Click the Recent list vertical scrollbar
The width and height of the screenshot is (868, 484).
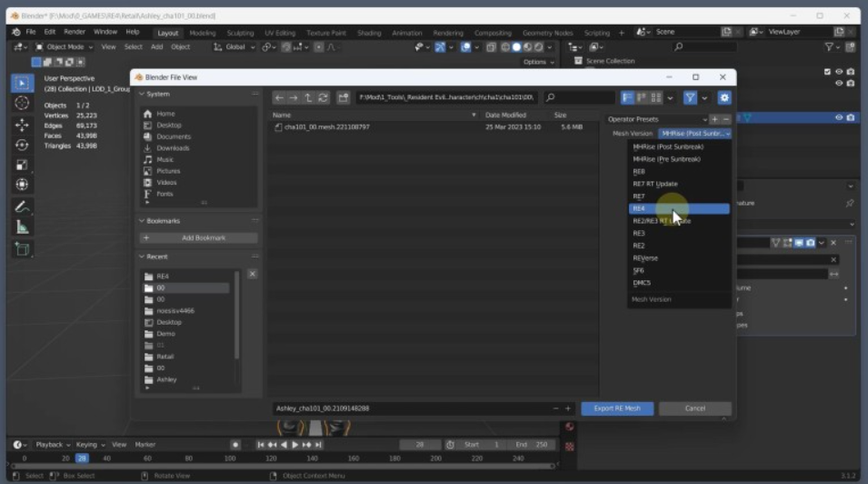click(237, 315)
